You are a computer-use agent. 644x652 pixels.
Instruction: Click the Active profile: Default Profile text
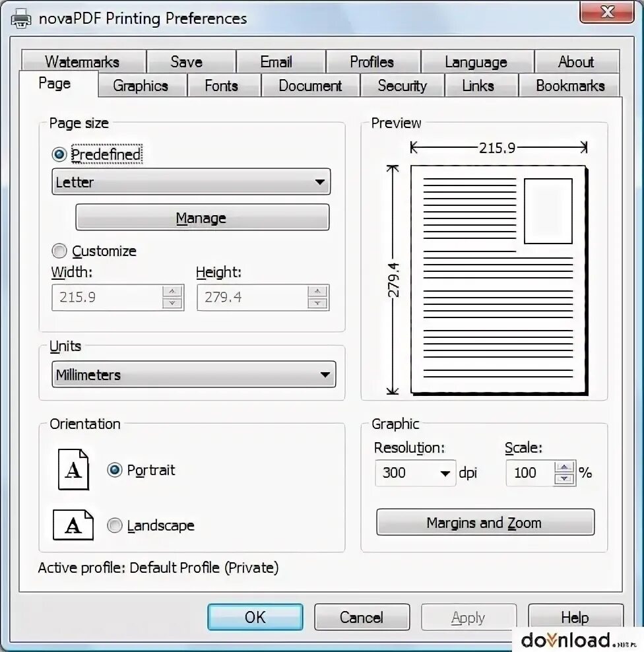[x=158, y=568]
